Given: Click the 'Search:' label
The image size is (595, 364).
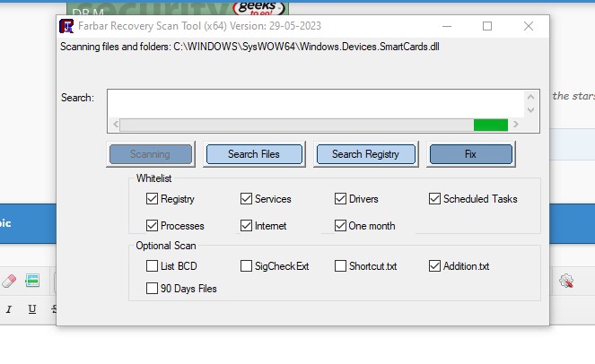Looking at the screenshot, I should point(77,98).
